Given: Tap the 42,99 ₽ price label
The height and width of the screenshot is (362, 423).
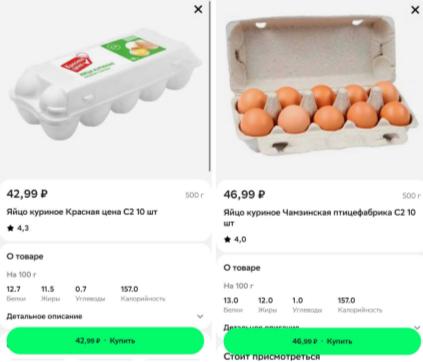Looking at the screenshot, I should pyautogui.click(x=27, y=194).
